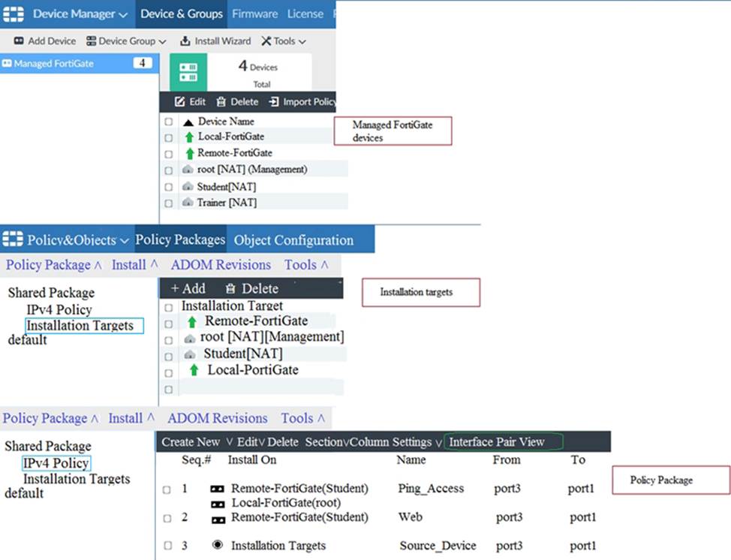Image resolution: width=731 pixels, height=560 pixels.
Task: Select the Managed FortiGate tree entry
Action: point(53,64)
